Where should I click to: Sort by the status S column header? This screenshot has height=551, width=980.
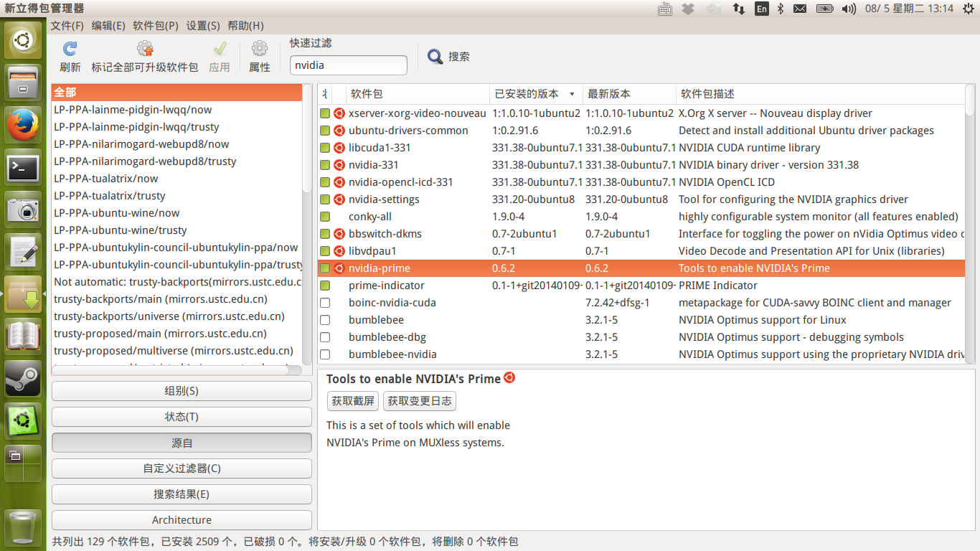[325, 94]
